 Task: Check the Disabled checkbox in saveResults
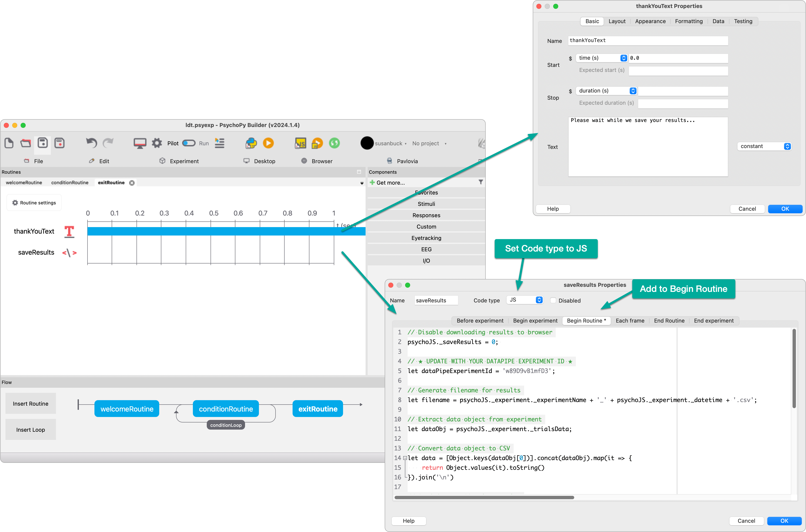(x=553, y=301)
